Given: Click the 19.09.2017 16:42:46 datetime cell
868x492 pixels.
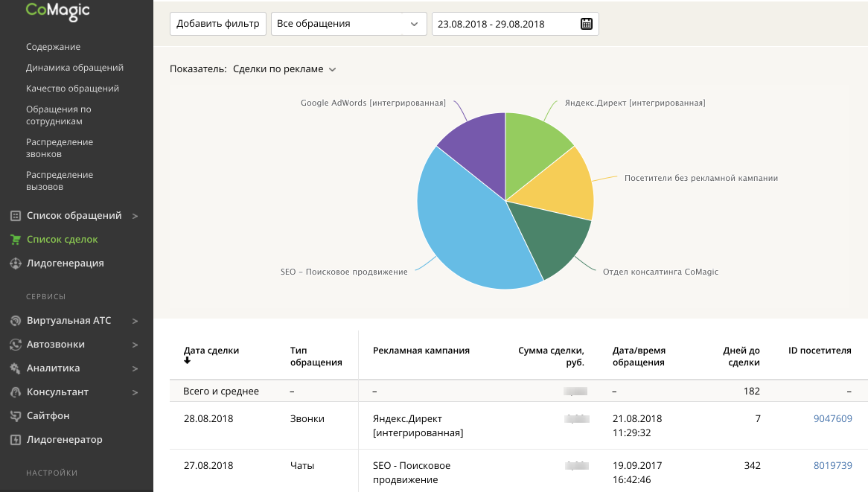Looking at the screenshot, I should 637,473.
